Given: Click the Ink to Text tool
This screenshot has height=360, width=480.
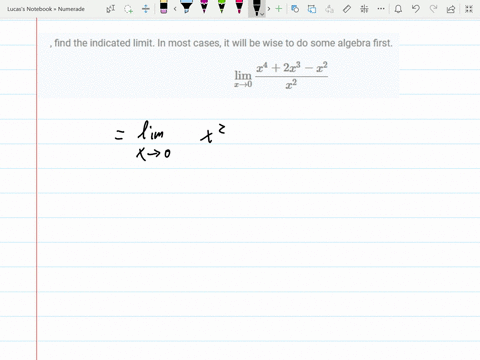Looking at the screenshot, I should pyautogui.click(x=329, y=9).
